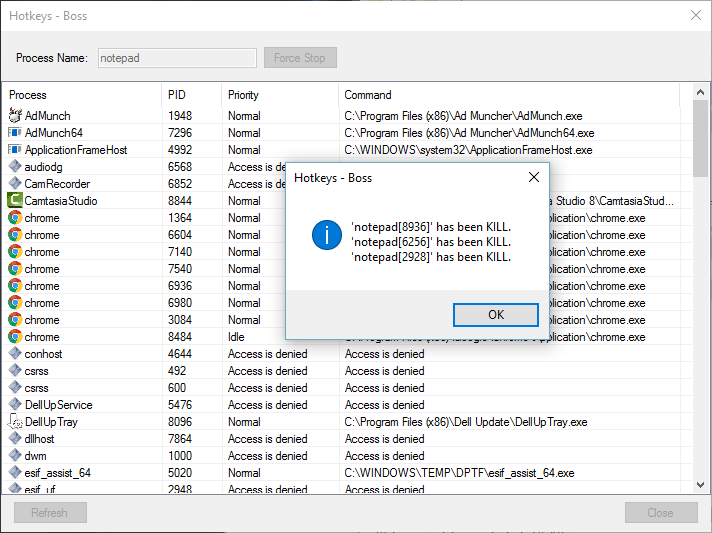Click the Close button at bottom

coord(661,513)
